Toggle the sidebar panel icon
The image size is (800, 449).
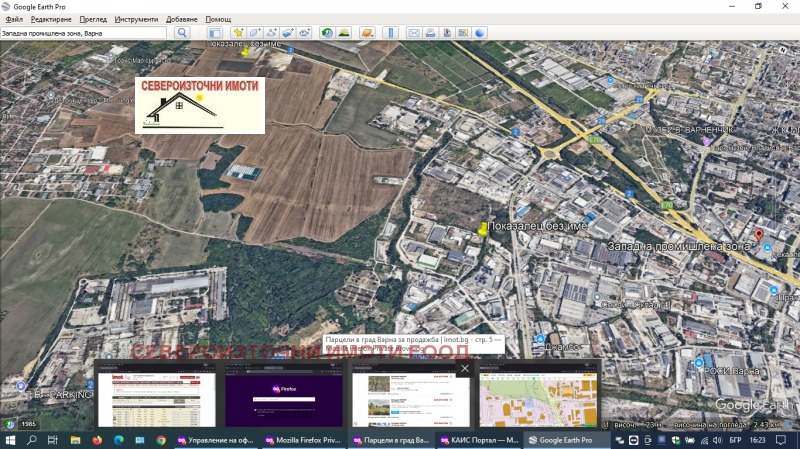pyautogui.click(x=215, y=33)
